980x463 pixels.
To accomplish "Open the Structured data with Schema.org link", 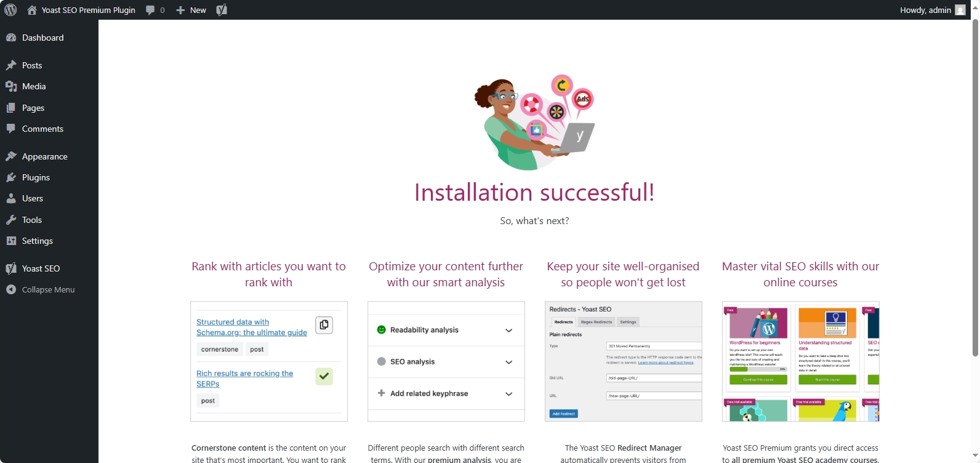I will tap(251, 327).
